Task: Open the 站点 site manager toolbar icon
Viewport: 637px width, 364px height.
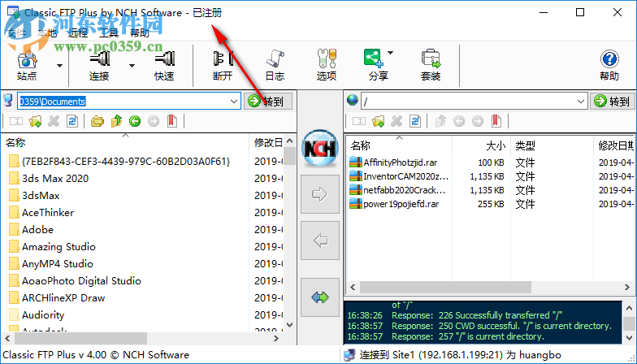Action: click(27, 65)
